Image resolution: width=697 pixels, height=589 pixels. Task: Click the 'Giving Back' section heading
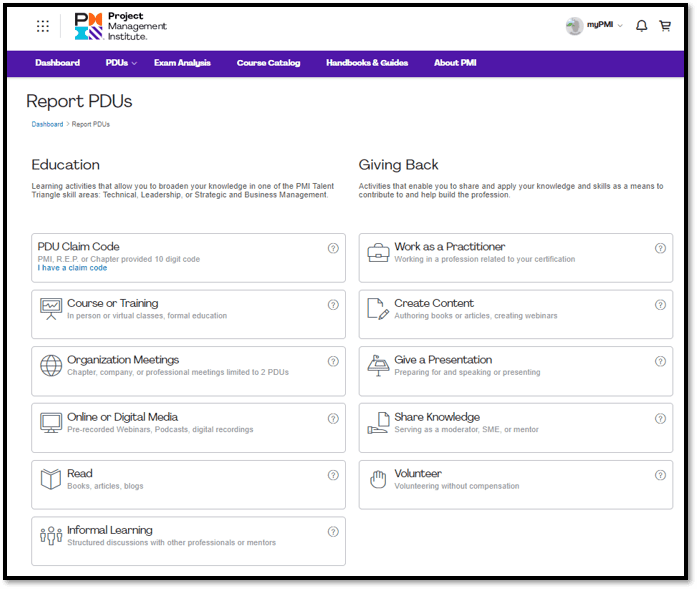[x=398, y=164]
